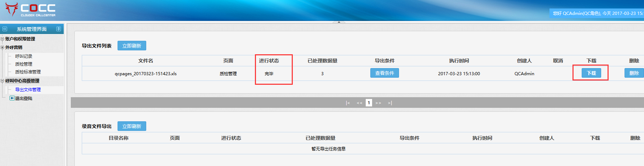Image resolution: width=644 pixels, height=166 pixels.
Task: Collapse the 账户和权限管理 tree node
Action: click(2, 39)
